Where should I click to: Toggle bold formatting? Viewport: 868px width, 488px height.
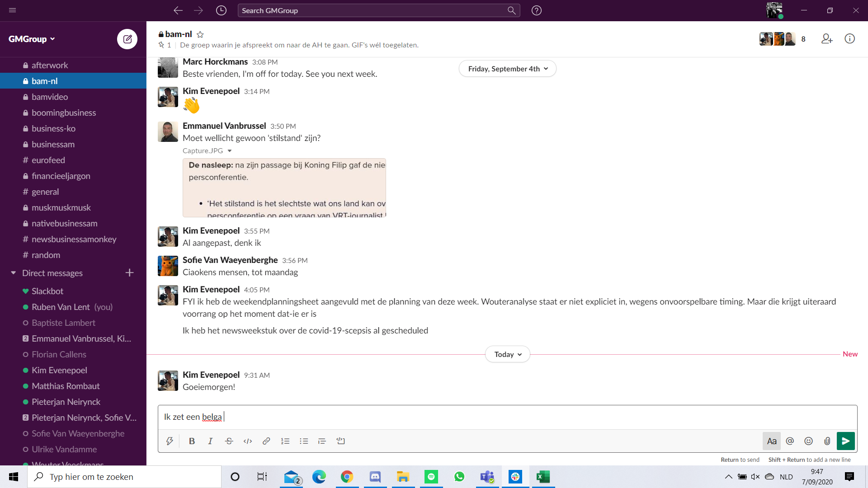point(192,441)
